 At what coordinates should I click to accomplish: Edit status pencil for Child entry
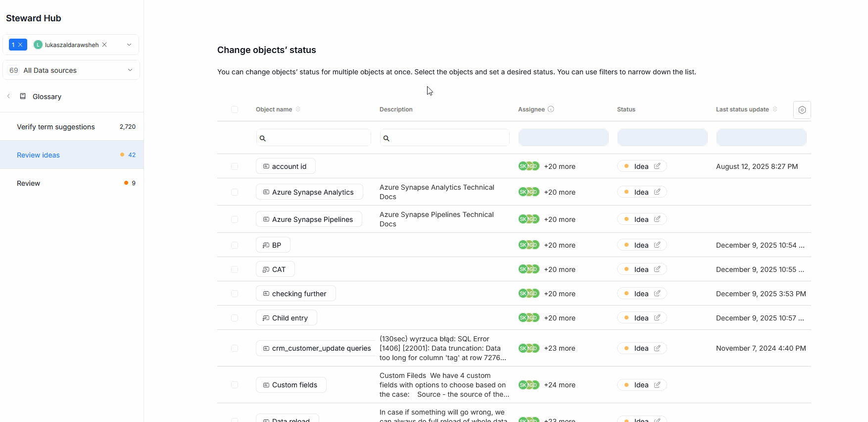tap(657, 317)
